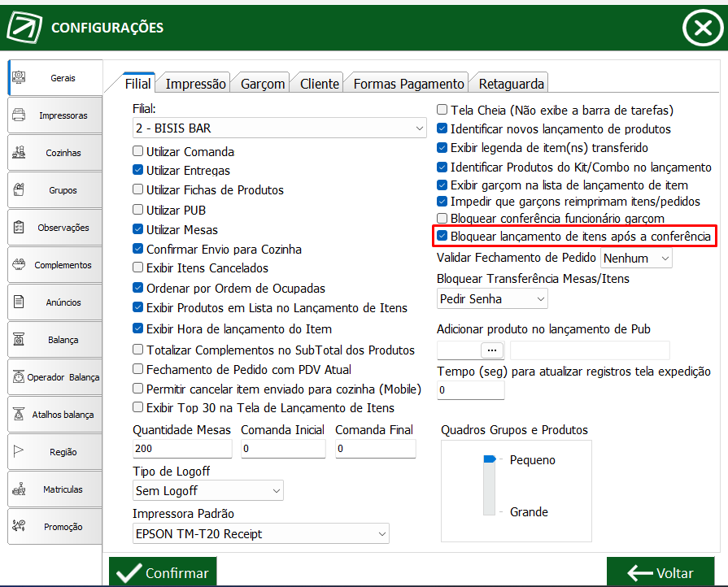This screenshot has width=728, height=587.
Task: Open the Filial dropdown
Action: tap(280, 128)
